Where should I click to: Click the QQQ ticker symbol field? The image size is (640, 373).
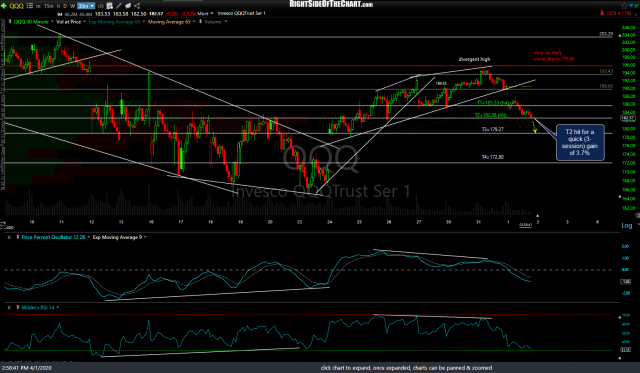(x=16, y=6)
